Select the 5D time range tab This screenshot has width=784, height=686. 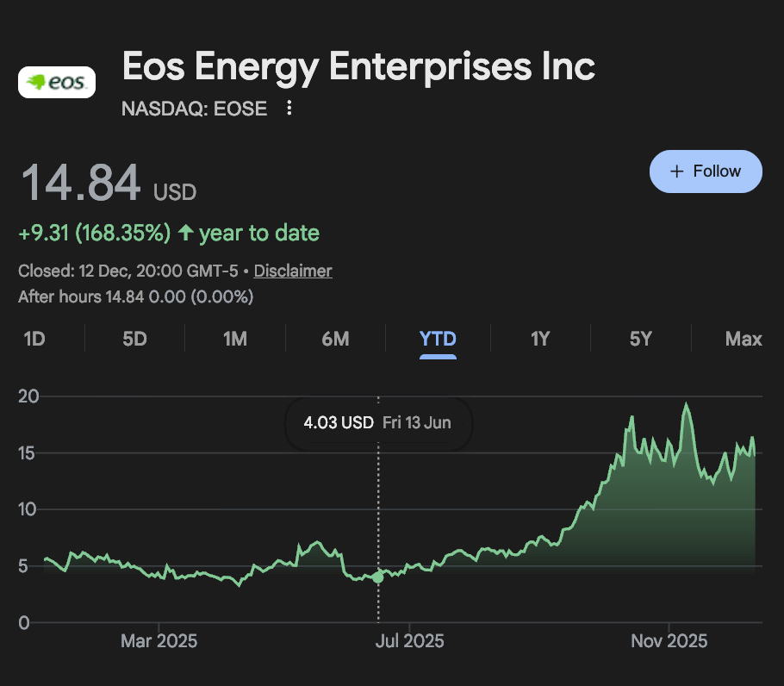coord(134,339)
